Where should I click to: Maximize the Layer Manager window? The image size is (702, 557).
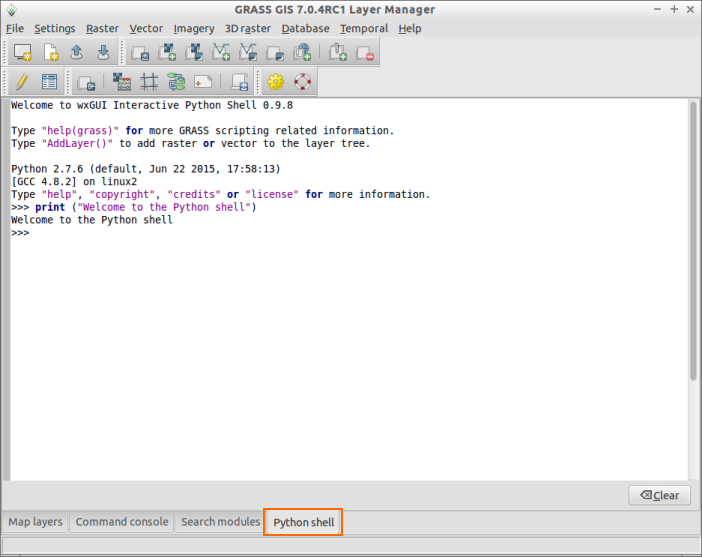pyautogui.click(x=674, y=9)
